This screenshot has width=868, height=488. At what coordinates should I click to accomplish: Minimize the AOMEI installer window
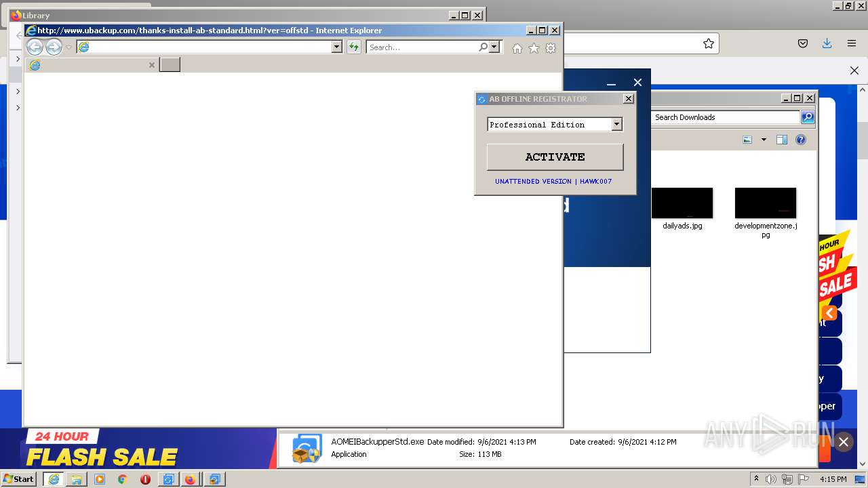click(x=611, y=83)
